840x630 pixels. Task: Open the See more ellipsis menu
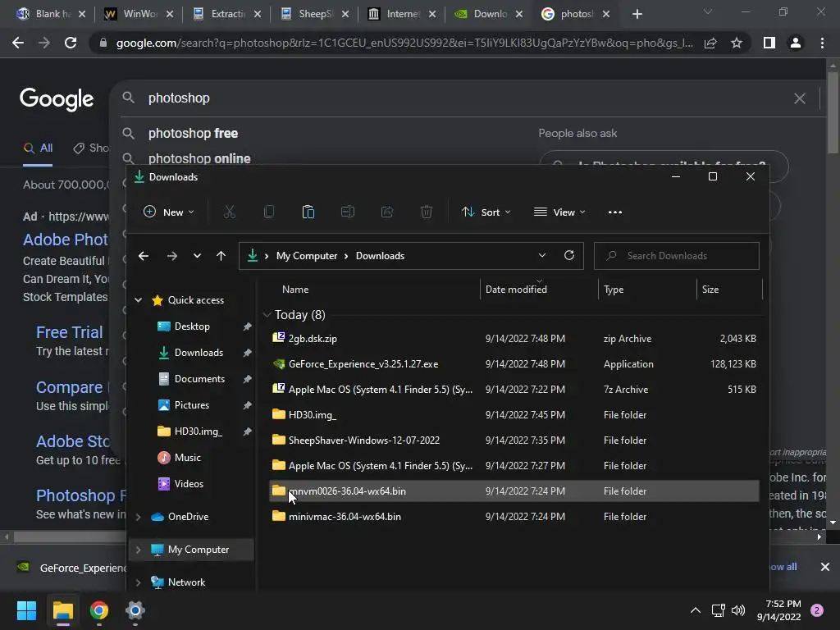click(x=615, y=212)
